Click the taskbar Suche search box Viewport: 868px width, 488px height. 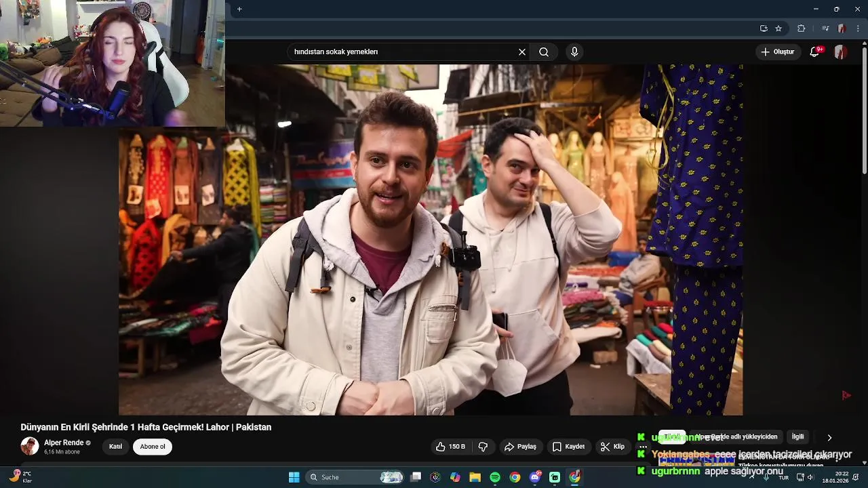coord(355,477)
